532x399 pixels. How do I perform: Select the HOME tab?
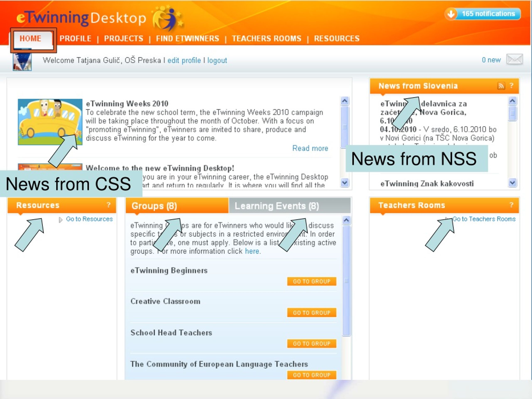point(31,38)
